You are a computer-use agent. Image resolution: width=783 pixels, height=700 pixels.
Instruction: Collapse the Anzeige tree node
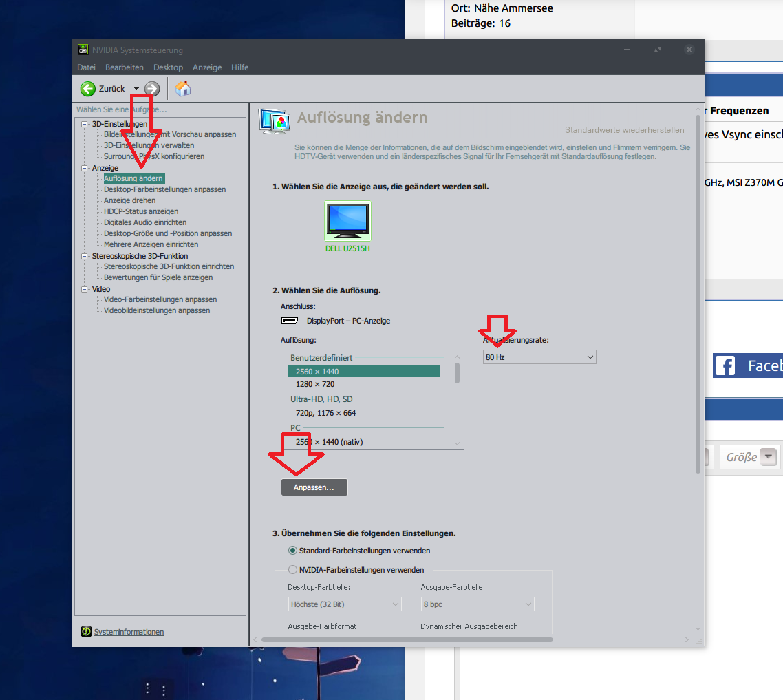[85, 168]
